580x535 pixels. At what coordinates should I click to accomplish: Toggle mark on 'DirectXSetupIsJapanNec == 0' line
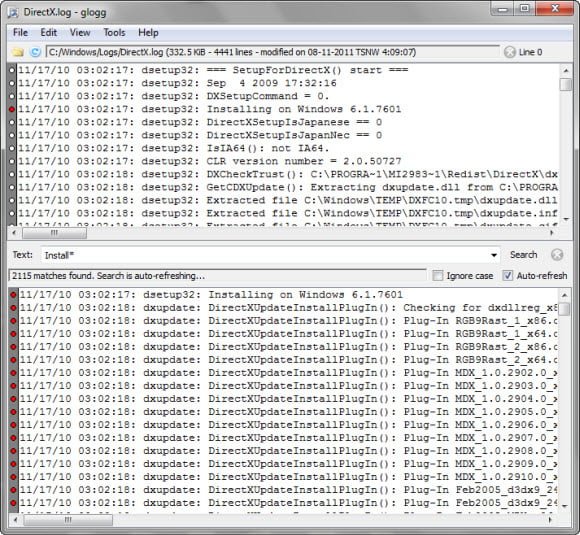click(12, 135)
